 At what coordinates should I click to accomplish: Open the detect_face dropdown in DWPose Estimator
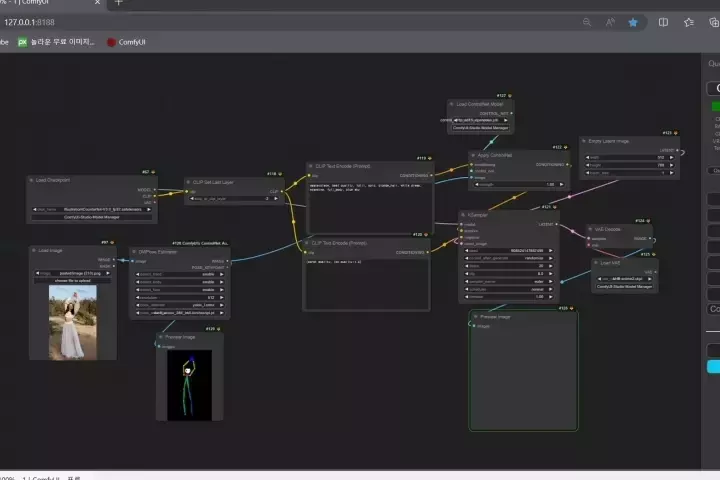(180, 290)
